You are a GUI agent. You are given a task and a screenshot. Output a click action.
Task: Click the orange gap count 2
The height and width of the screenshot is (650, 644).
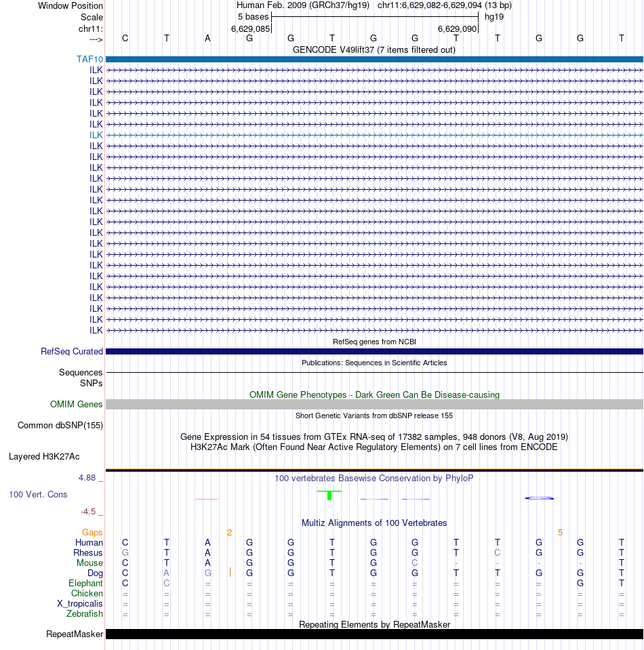pos(229,532)
